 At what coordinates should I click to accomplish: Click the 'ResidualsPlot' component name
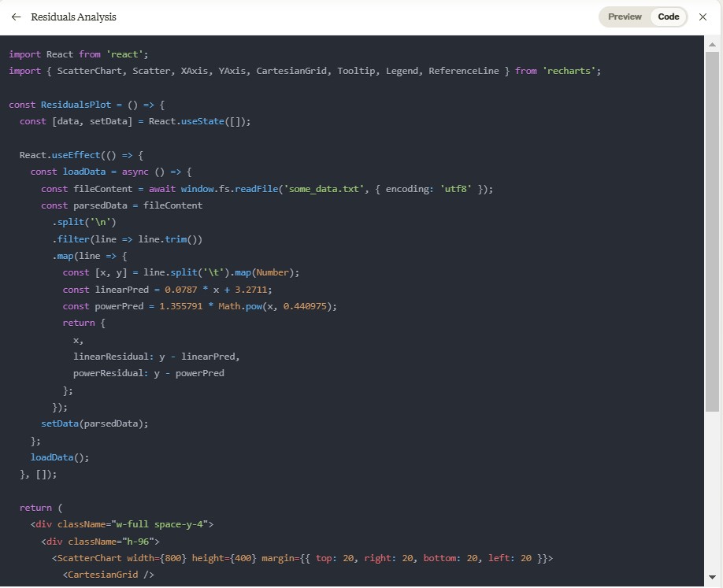pyautogui.click(x=76, y=105)
